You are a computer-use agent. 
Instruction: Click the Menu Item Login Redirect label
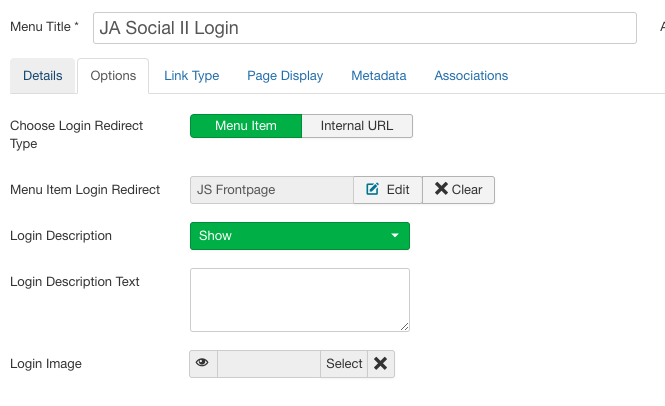(x=85, y=190)
